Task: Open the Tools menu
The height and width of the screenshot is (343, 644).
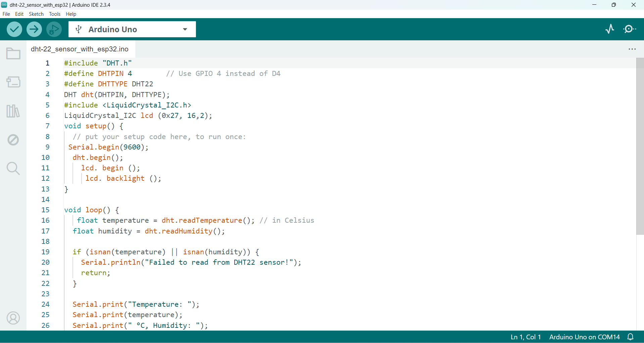Action: pyautogui.click(x=55, y=14)
